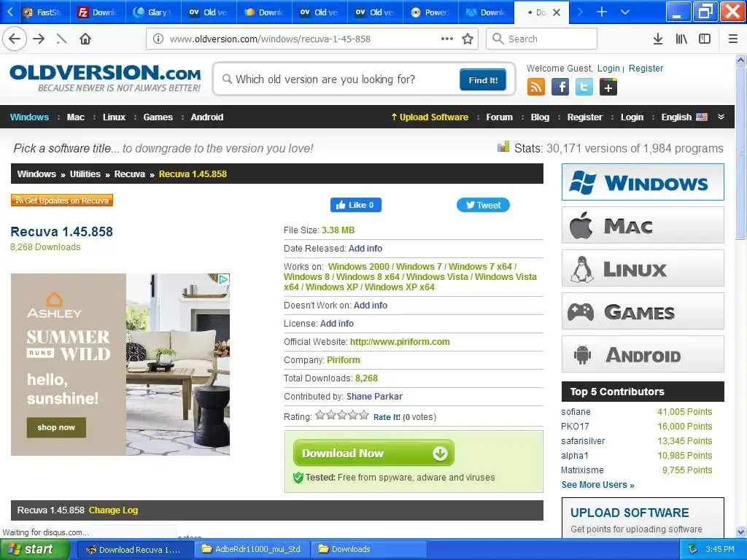Click the AdChoices icon on Ashley ad
The height and width of the screenshot is (560, 747).
(x=223, y=279)
